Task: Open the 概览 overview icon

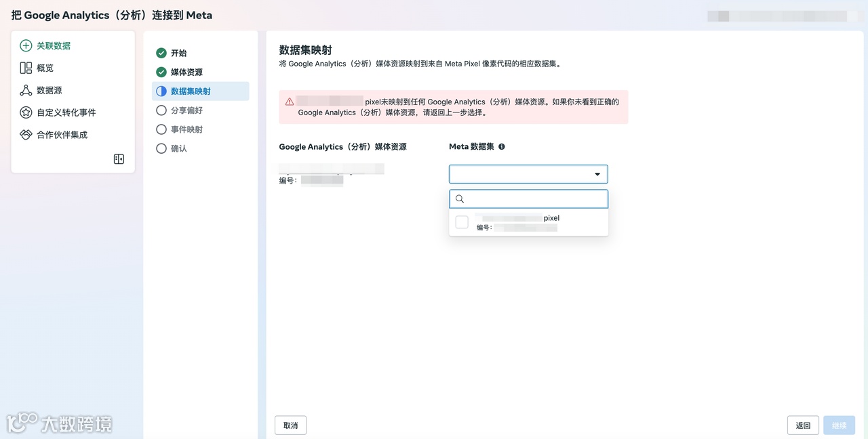Action: pos(26,68)
